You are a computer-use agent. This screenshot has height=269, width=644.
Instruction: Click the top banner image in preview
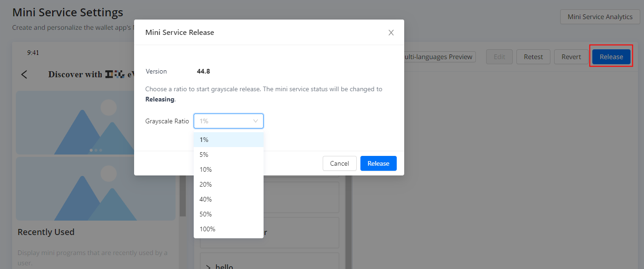pyautogui.click(x=75, y=122)
